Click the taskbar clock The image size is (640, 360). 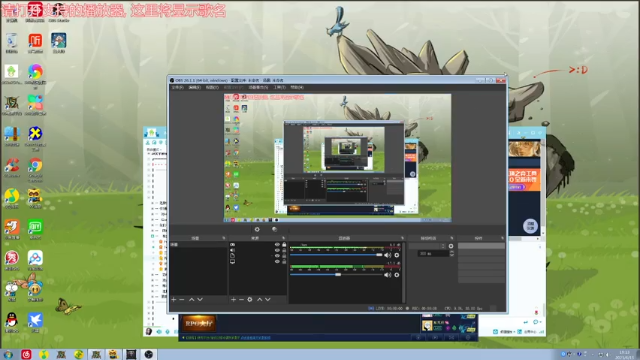click(624, 354)
